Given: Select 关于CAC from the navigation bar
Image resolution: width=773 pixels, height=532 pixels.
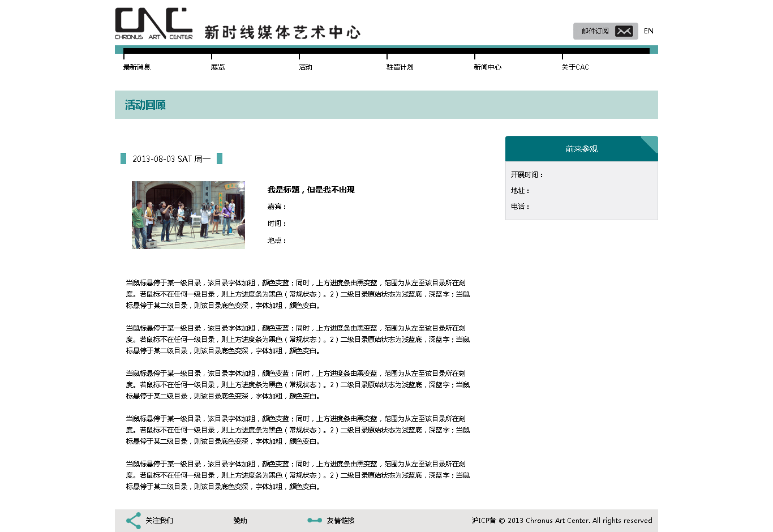Looking at the screenshot, I should pos(575,67).
